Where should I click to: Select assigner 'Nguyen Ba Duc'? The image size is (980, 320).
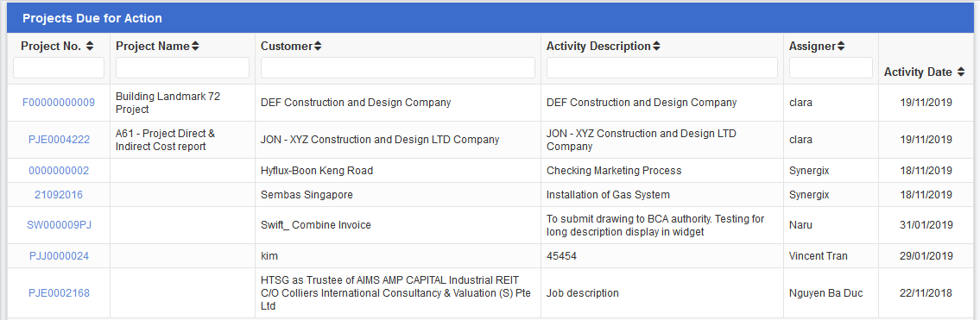click(x=825, y=293)
